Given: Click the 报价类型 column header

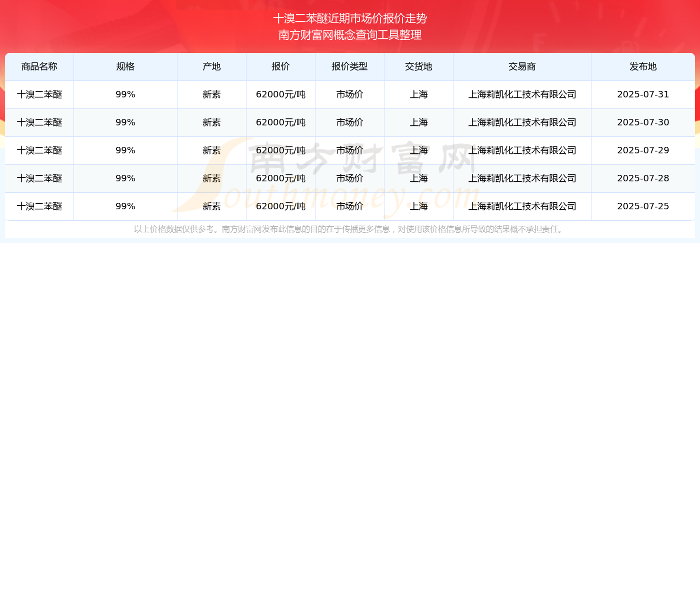Looking at the screenshot, I should [350, 66].
